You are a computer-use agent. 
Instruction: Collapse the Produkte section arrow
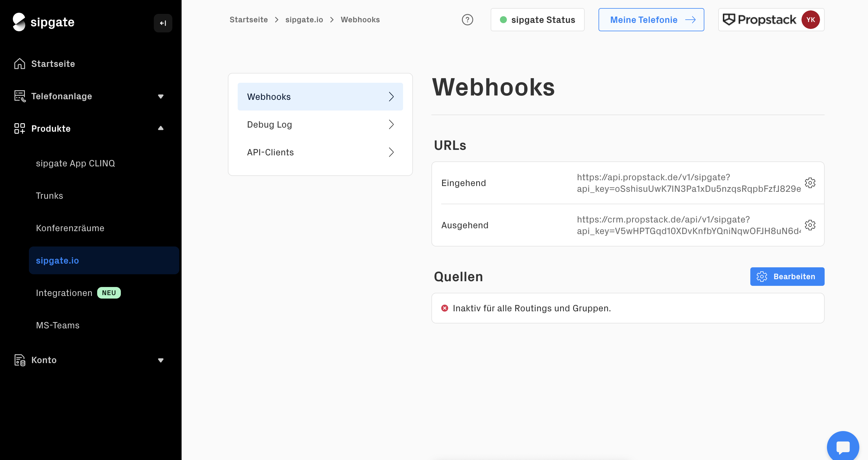pyautogui.click(x=161, y=128)
